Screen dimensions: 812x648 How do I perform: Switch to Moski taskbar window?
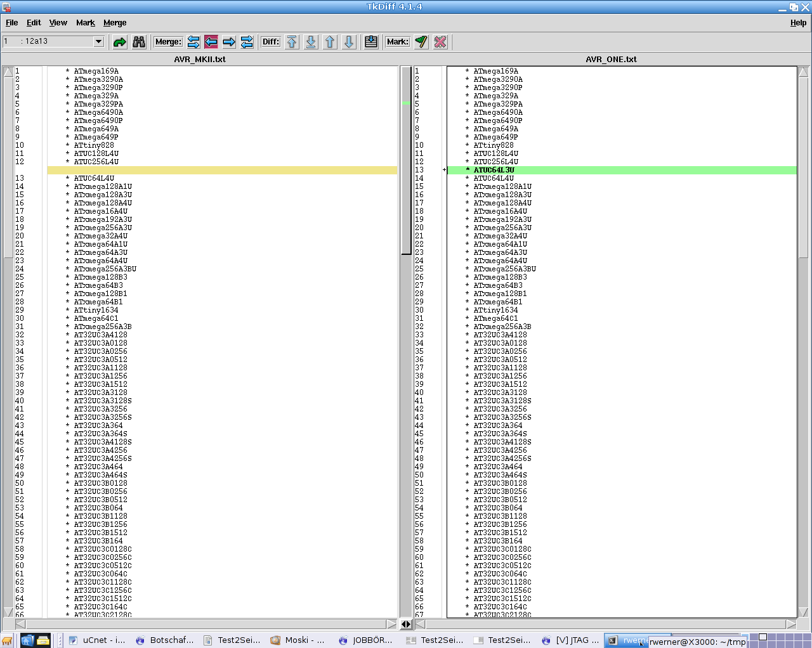tap(299, 640)
